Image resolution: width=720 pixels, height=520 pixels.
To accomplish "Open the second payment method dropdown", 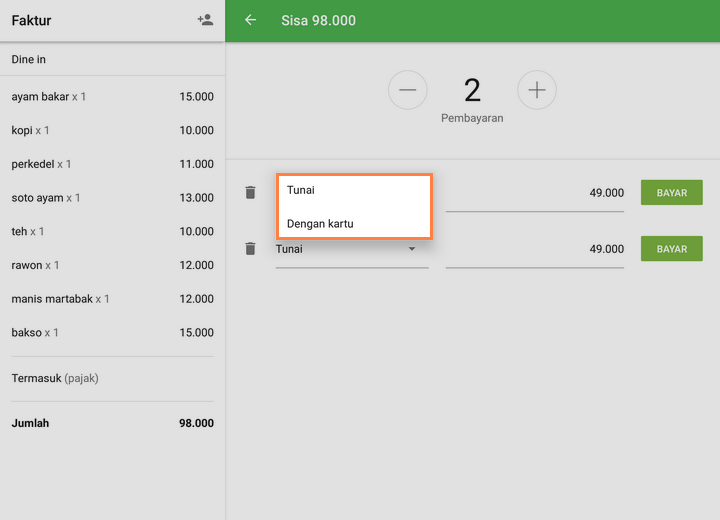I will click(x=352, y=250).
